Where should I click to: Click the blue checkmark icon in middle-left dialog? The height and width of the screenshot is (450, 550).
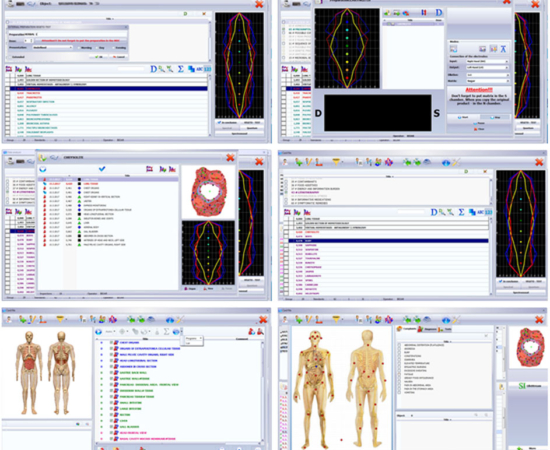pyautogui.click(x=102, y=169)
